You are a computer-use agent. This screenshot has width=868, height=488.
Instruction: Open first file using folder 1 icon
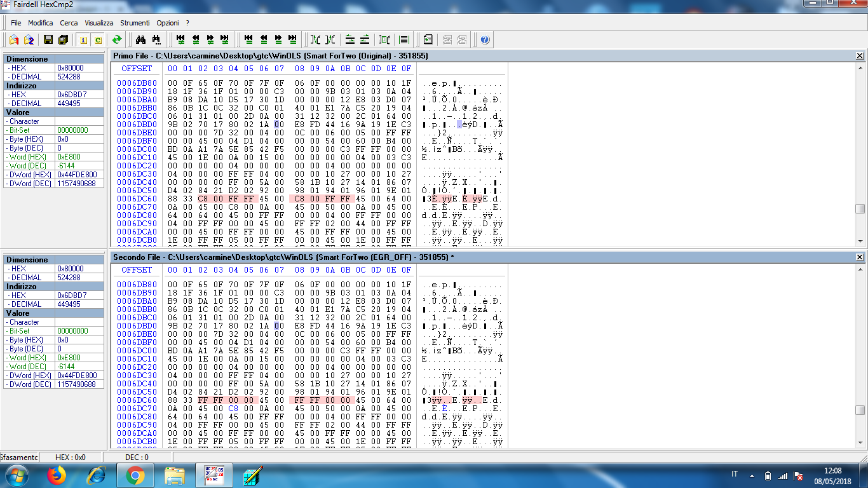coord(14,40)
